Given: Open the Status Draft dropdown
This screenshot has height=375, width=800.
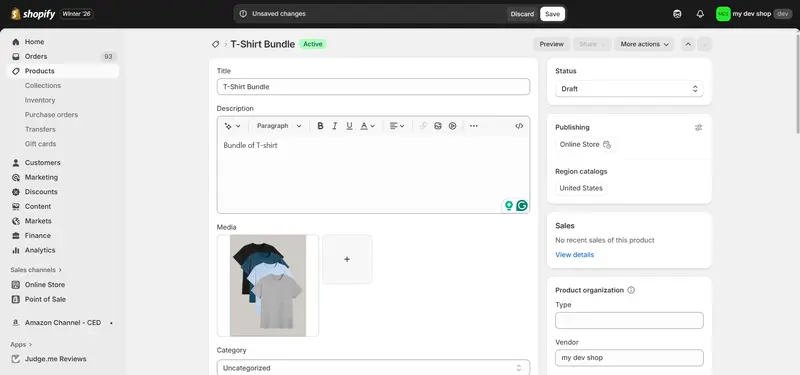Looking at the screenshot, I should [x=629, y=89].
